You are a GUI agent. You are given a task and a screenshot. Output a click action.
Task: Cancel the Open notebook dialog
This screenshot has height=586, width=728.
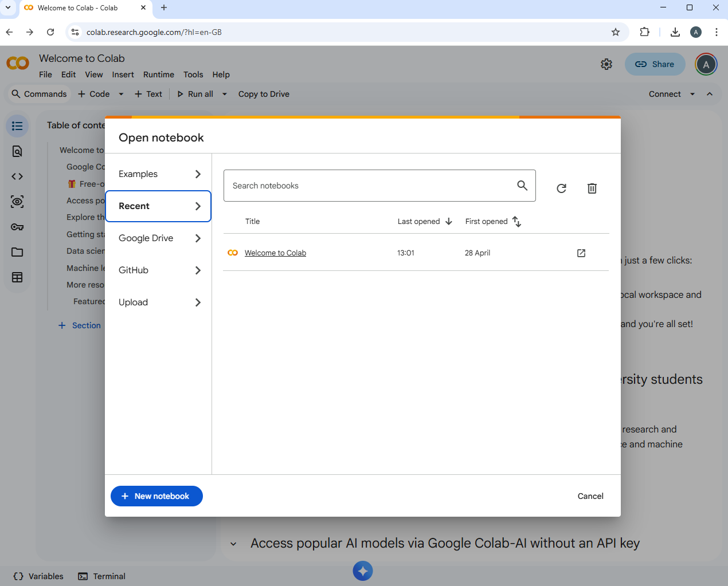(590, 496)
